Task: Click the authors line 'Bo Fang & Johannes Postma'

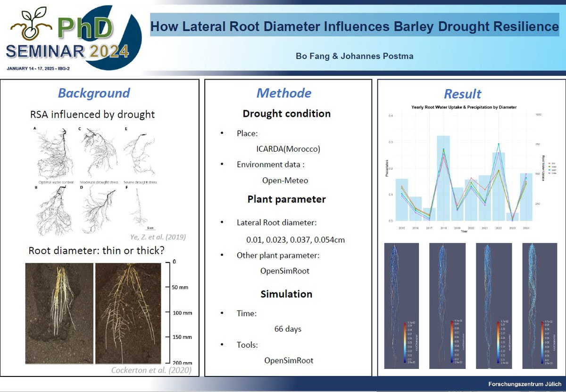Action: (x=354, y=56)
